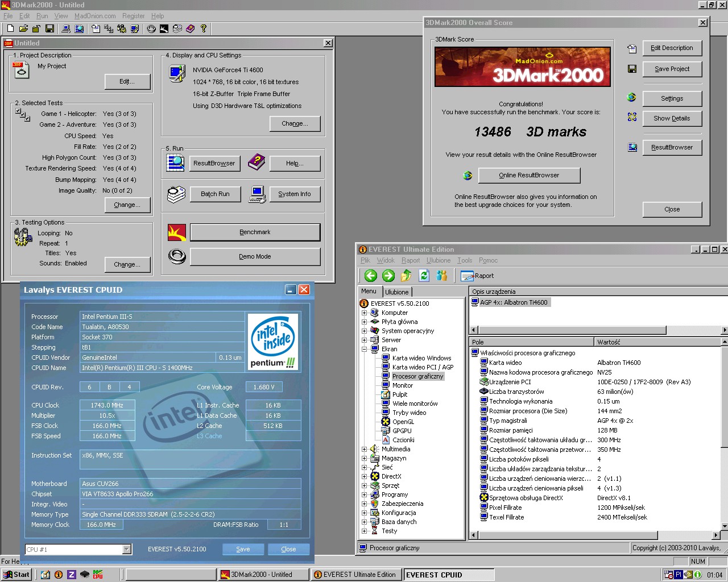Click the EVEREST Ultimate Edition taskbar button

(x=355, y=575)
